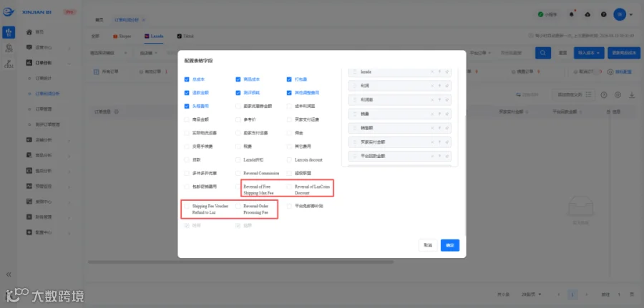Remove the 销售额 column with its X icon
The image size is (644, 308).
click(x=432, y=128)
